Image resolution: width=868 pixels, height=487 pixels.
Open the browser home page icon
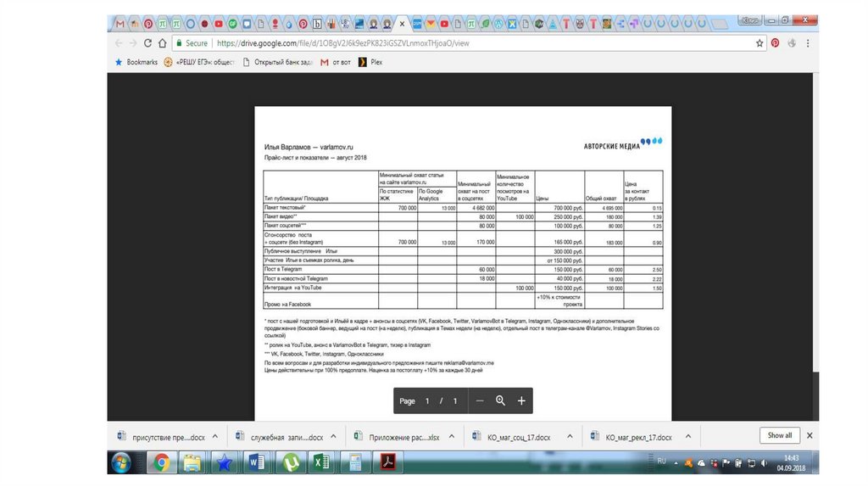162,43
